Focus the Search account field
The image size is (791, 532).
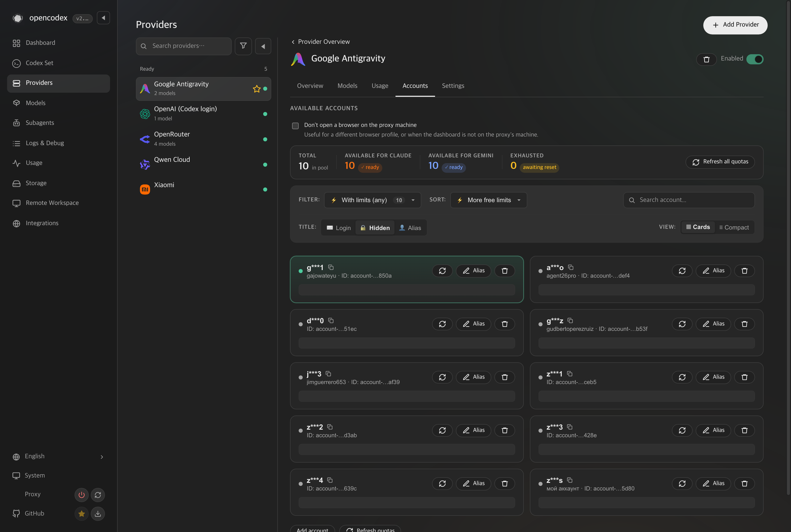click(x=689, y=200)
